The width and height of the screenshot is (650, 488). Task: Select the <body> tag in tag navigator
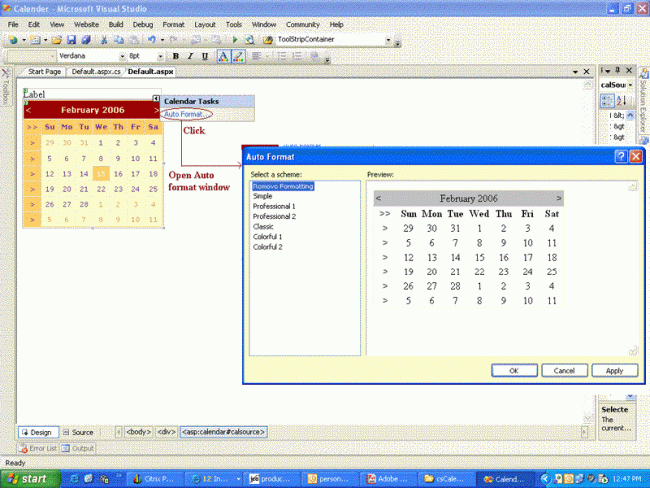point(138,432)
